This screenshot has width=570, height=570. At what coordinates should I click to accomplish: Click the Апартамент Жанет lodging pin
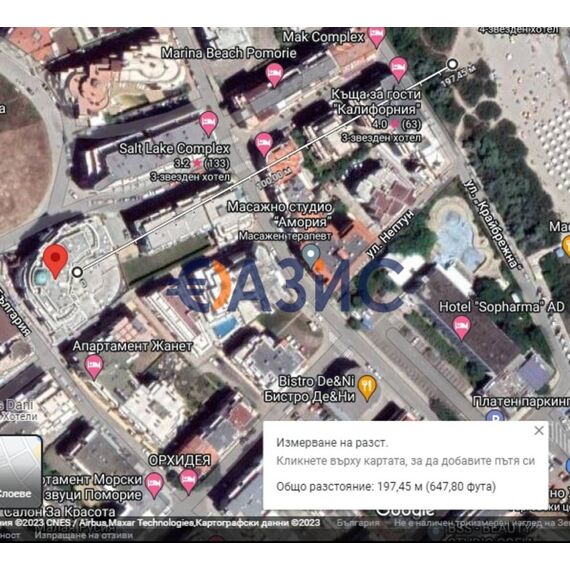pyautogui.click(x=94, y=366)
